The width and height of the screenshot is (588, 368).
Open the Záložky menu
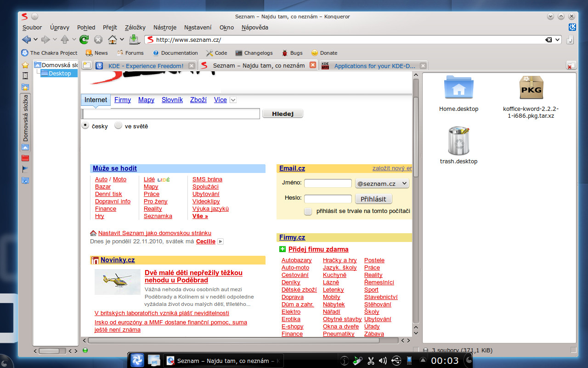point(135,28)
